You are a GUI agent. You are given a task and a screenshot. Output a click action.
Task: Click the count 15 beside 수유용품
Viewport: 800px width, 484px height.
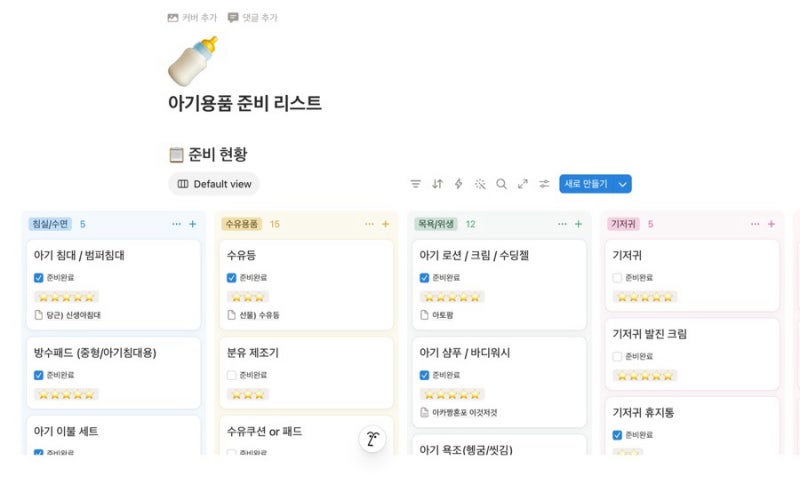tap(274, 224)
